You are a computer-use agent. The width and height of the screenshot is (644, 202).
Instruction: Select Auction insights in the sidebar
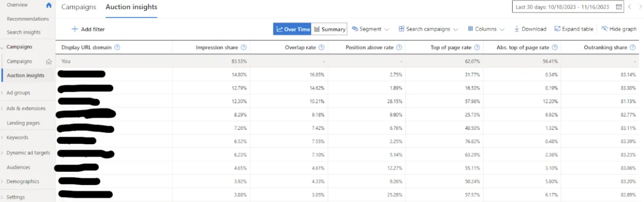tap(26, 76)
